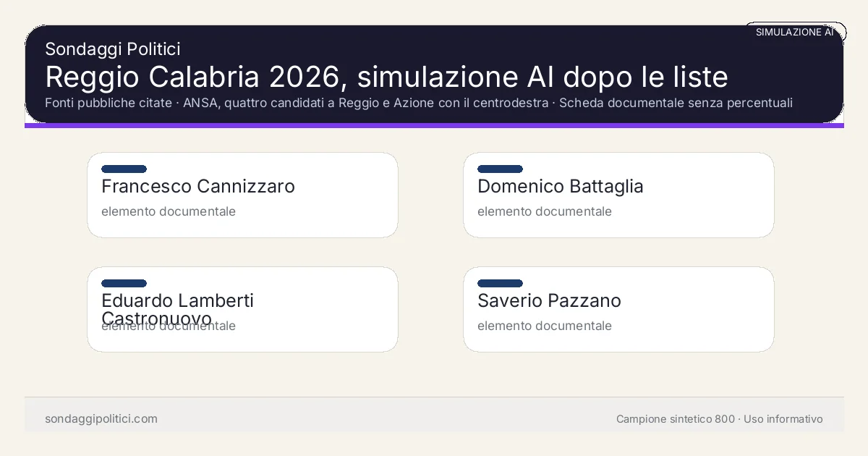Click the Uso informativo footer text
The image size is (868, 456).
click(783, 419)
